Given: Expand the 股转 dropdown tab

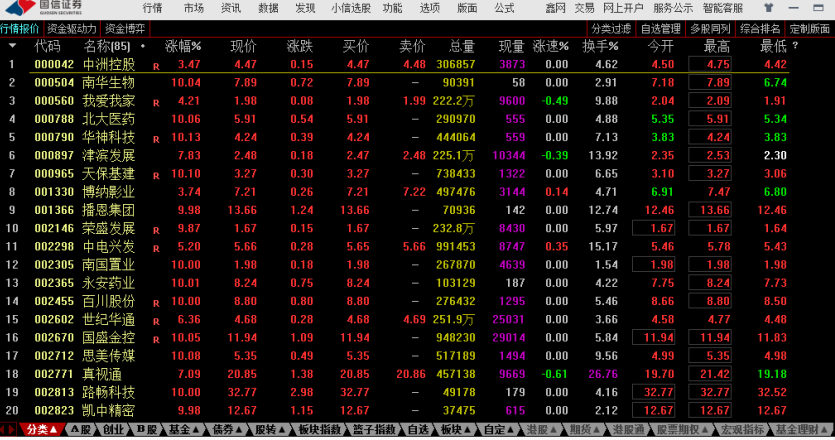Looking at the screenshot, I should [271, 429].
